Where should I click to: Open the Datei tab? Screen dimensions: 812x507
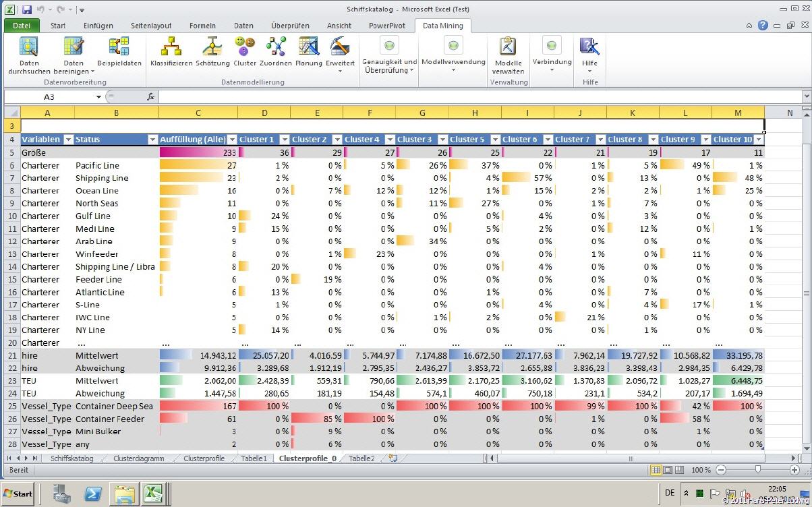[x=22, y=26]
